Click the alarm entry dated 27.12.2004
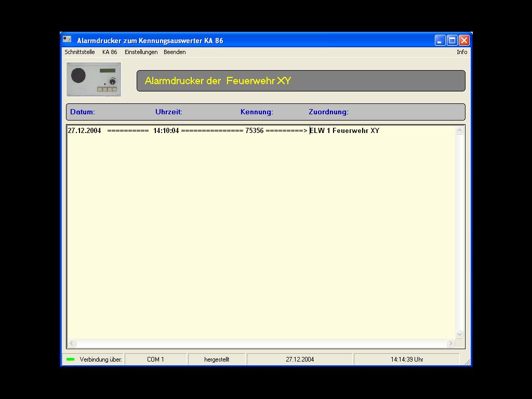532x399 pixels. point(223,131)
